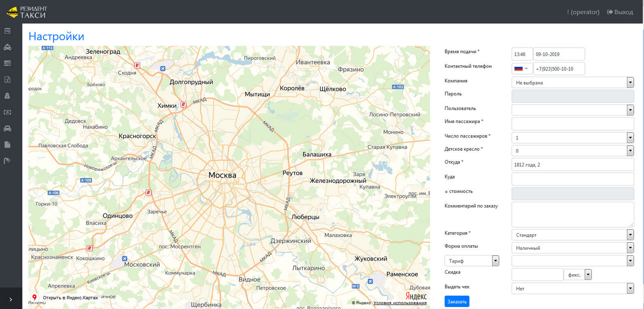Screen dimensions: 644x309
Task: Click inside the Куда destination field
Action: pos(572,179)
